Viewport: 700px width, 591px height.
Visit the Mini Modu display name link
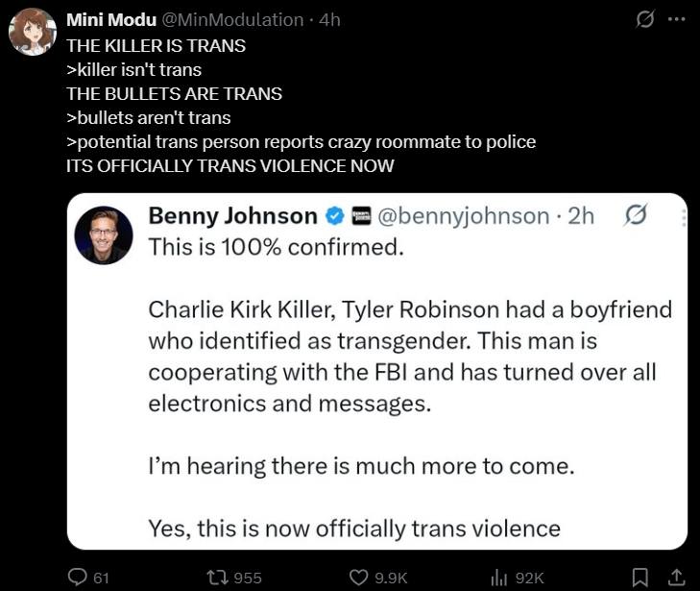click(x=111, y=19)
